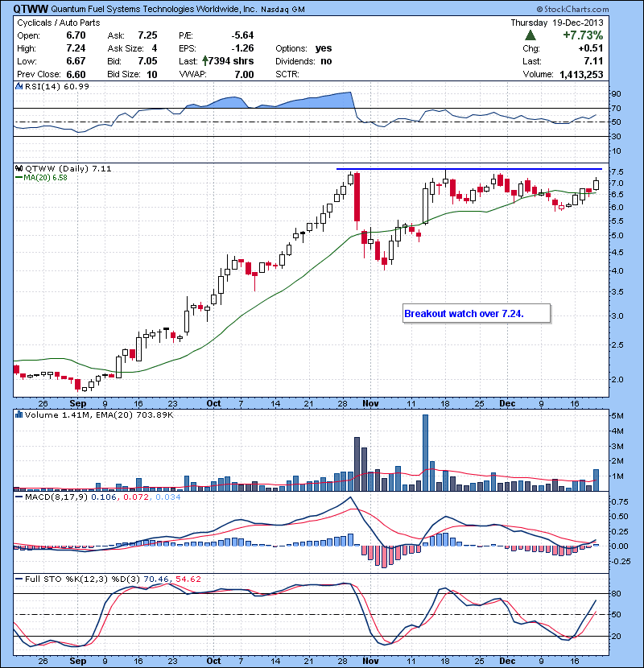Viewport: 644px width, 668px height.
Task: Click the RSI indicator icon beside RSI(14)
Action: click(x=19, y=86)
